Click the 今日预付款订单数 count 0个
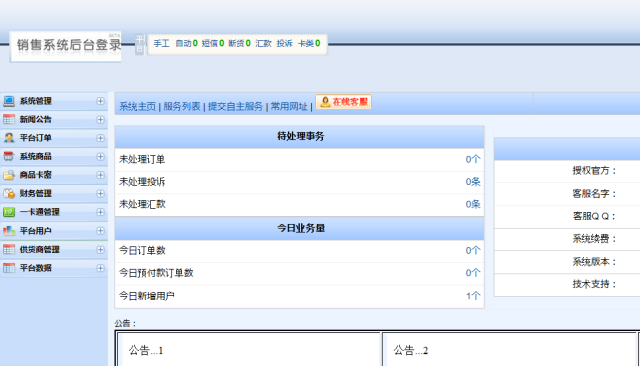The image size is (640, 366). (x=473, y=273)
